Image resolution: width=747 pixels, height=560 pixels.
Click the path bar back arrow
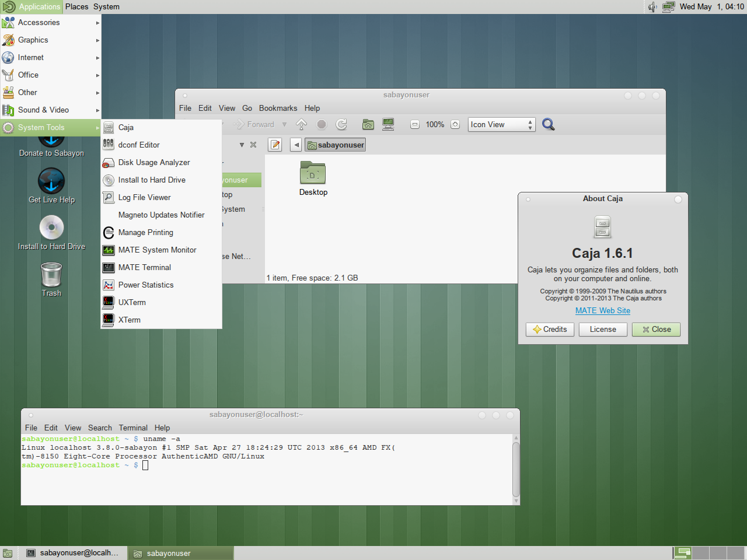coord(296,145)
